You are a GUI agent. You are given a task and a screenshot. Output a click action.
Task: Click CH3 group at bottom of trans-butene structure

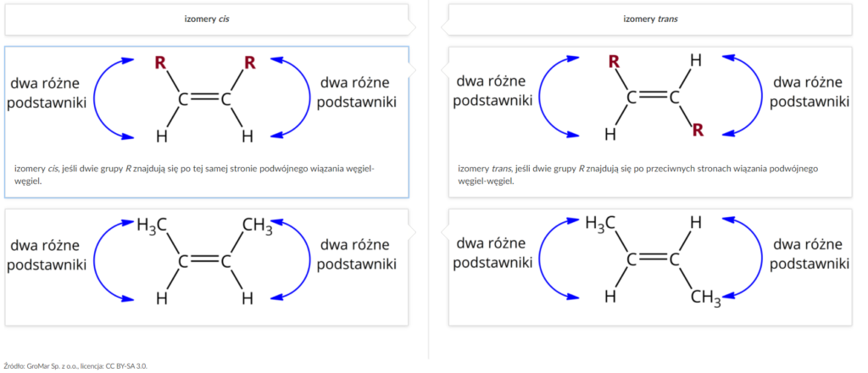[706, 299]
